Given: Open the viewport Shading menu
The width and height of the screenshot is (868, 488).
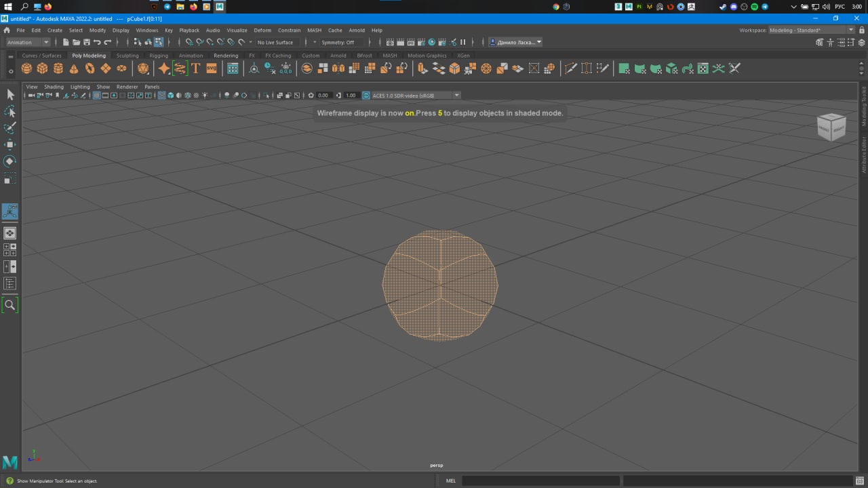Looking at the screenshot, I should click(x=54, y=87).
